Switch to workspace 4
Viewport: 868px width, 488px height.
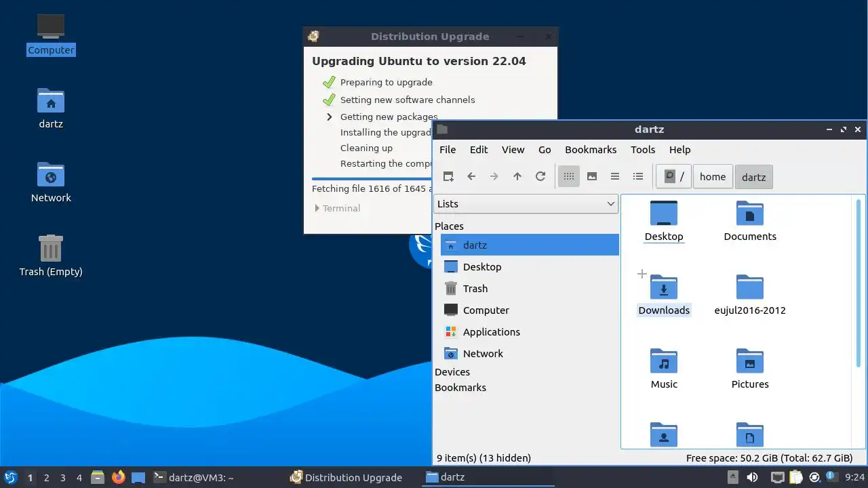click(x=79, y=477)
